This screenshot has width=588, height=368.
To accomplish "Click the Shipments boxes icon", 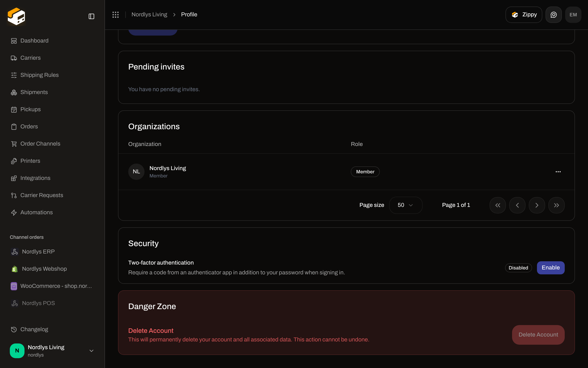I will point(14,92).
